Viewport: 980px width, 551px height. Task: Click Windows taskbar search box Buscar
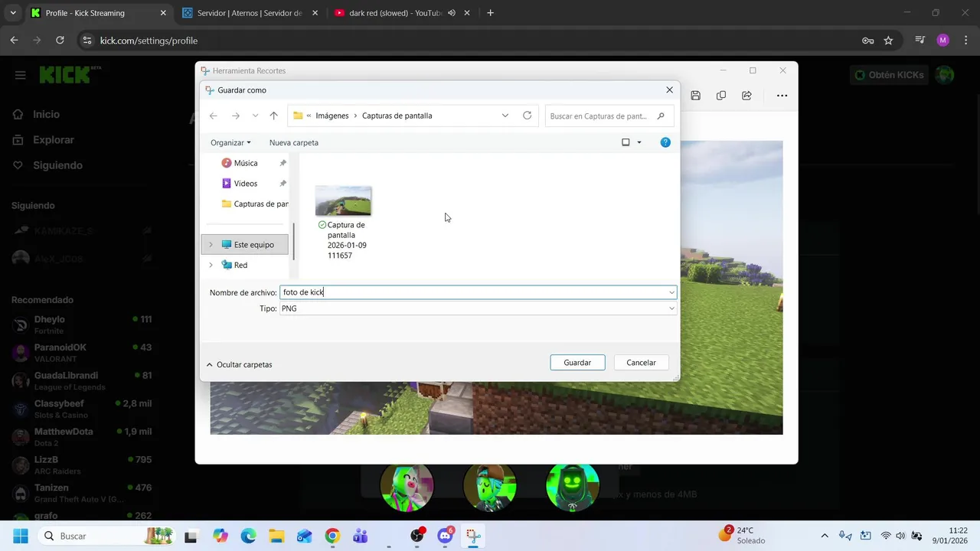pyautogui.click(x=107, y=536)
